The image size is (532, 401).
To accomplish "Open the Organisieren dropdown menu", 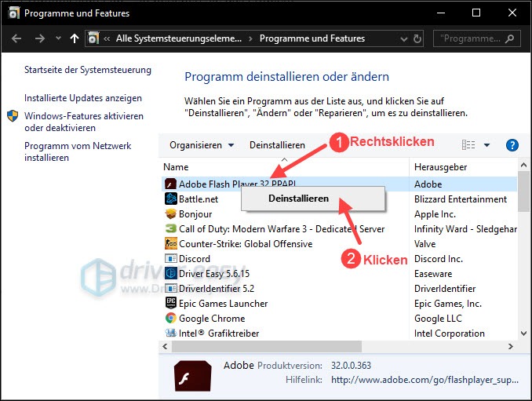I will (x=202, y=145).
